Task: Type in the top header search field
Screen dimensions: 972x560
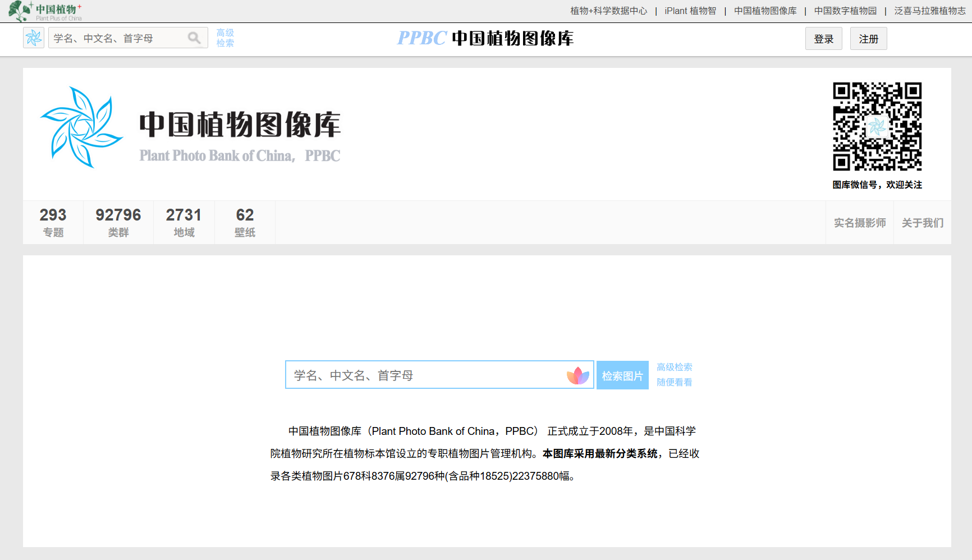Action: (x=118, y=38)
